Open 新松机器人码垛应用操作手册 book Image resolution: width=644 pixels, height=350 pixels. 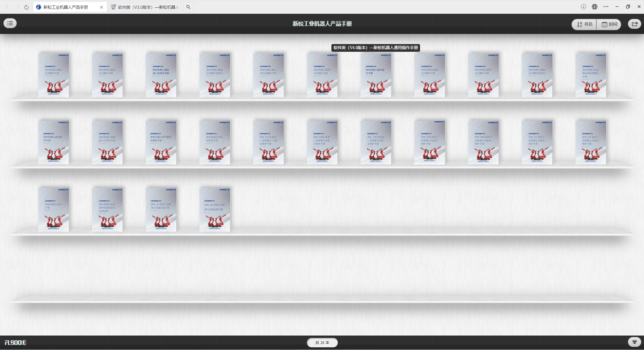(x=430, y=75)
